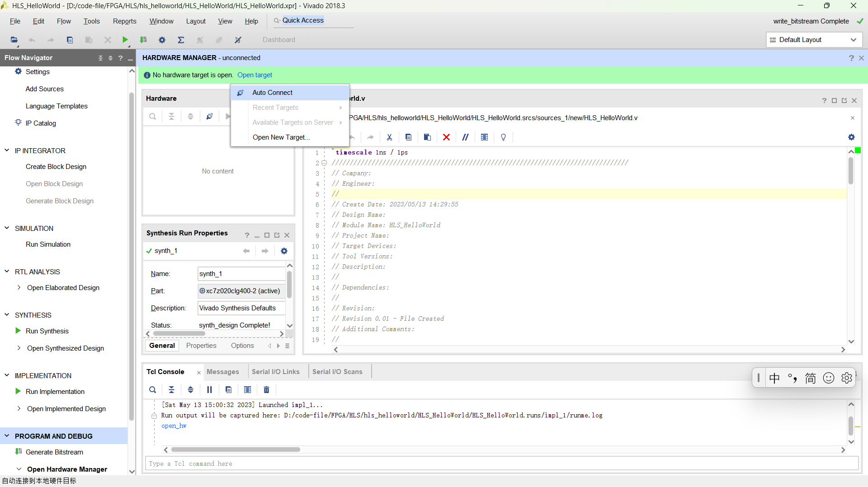Switch to Serial I/O Scans tab
The image size is (868, 487).
click(337, 372)
